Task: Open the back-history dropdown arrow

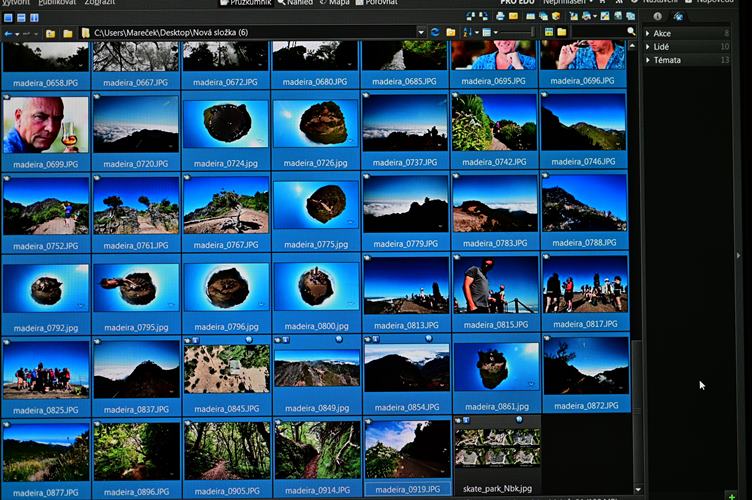Action: pyautogui.click(x=17, y=34)
